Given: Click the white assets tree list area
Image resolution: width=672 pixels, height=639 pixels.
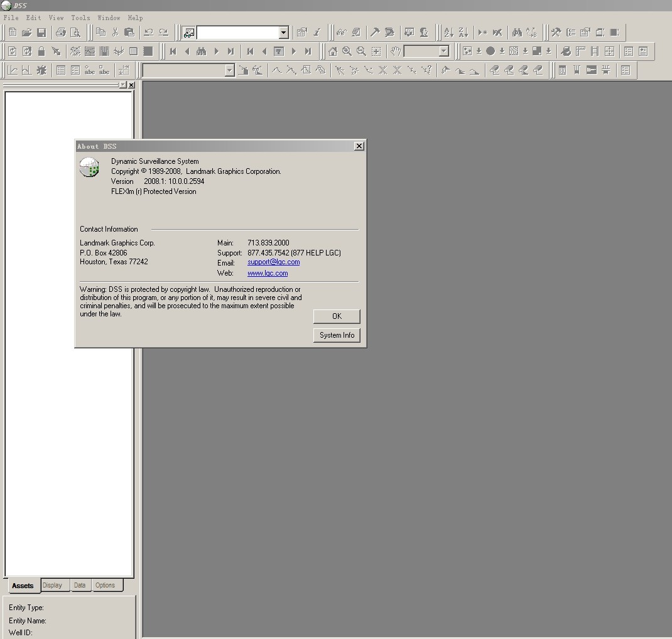Looking at the screenshot, I should [x=68, y=334].
